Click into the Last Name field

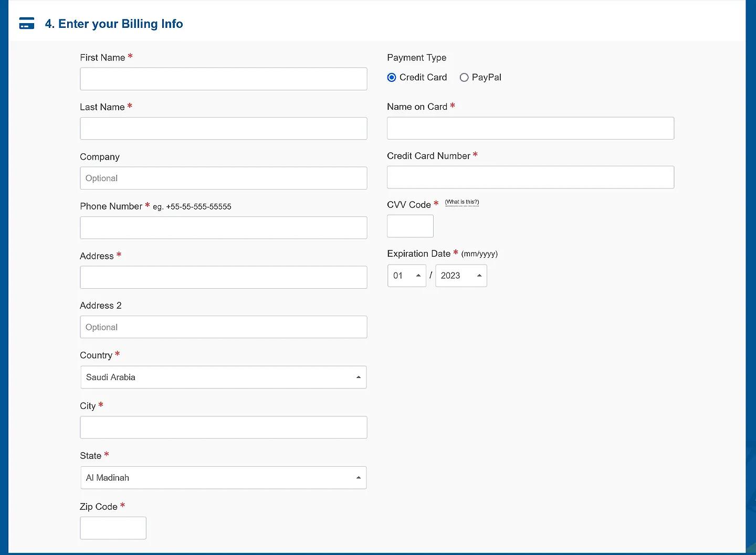tap(223, 129)
